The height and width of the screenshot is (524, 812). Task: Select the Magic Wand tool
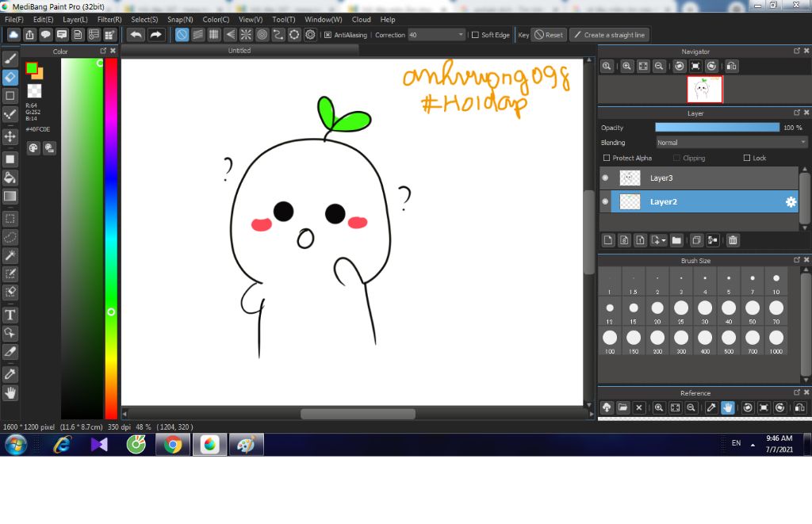[10, 255]
